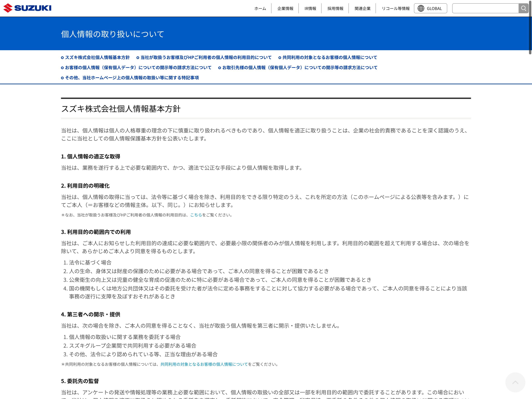Jump to お客様の個人情報 開示等の請求方法 anchor

coord(138,68)
